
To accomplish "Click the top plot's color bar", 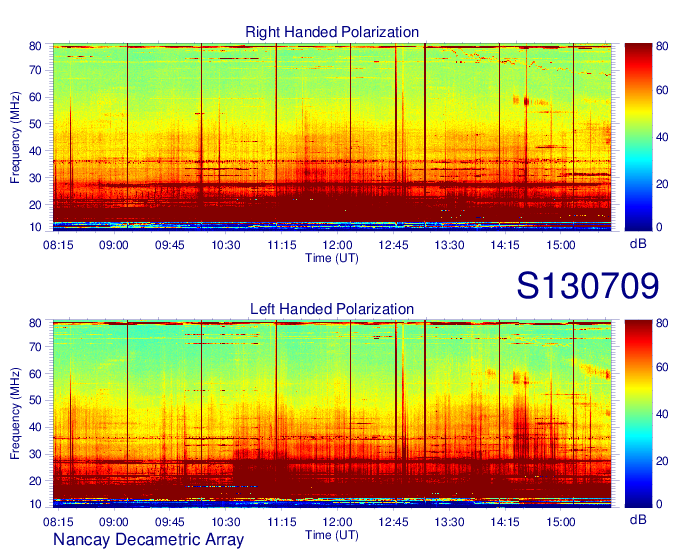I will click(638, 137).
